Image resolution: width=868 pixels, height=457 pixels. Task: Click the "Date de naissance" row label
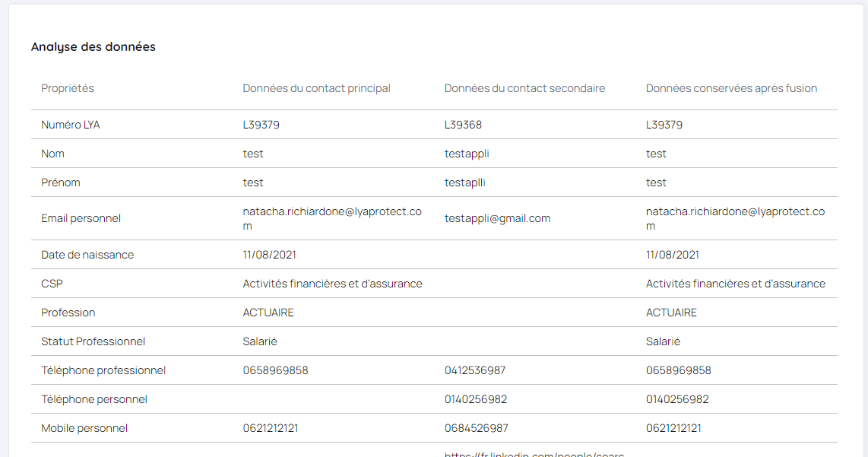(x=87, y=255)
